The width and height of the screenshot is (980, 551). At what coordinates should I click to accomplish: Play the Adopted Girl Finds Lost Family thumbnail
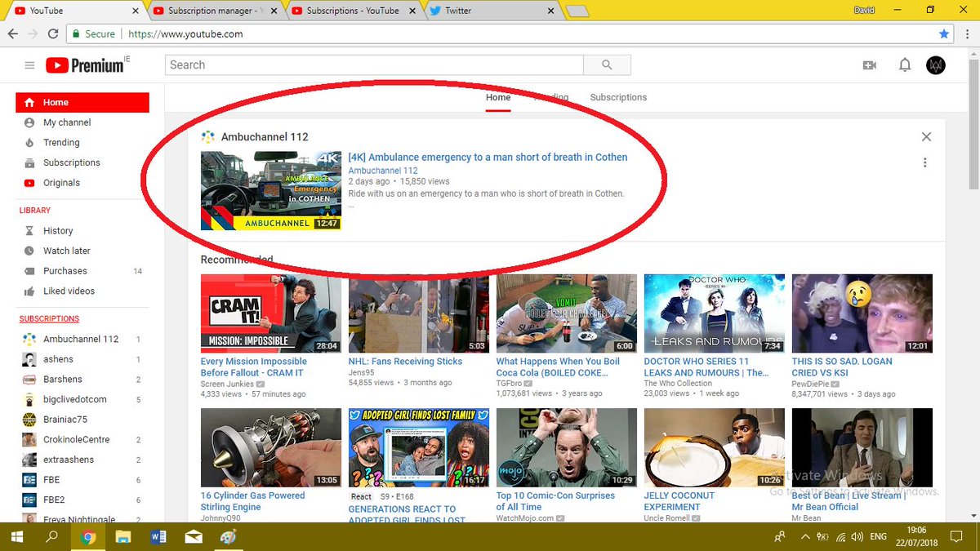[419, 447]
